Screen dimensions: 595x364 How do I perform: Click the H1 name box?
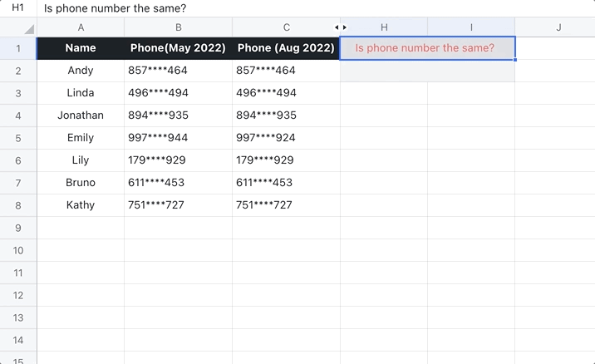(x=17, y=8)
